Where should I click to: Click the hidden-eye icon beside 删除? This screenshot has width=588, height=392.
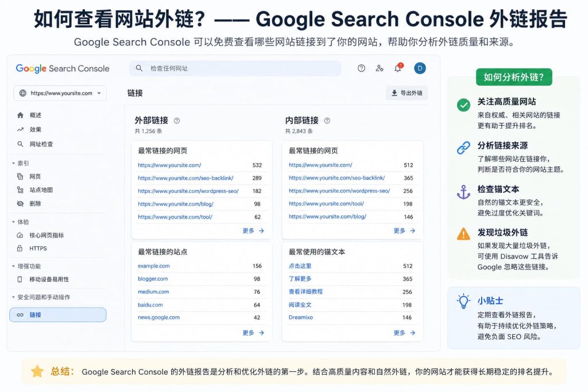(x=20, y=204)
